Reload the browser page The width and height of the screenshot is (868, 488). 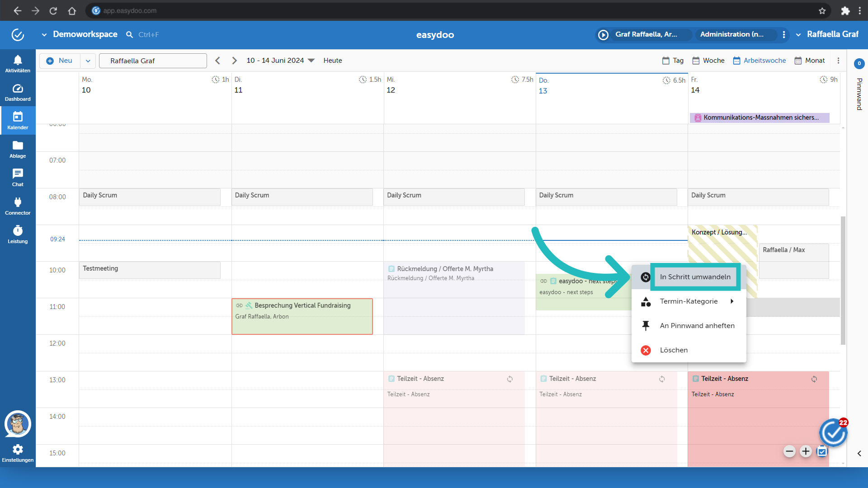[x=53, y=11]
